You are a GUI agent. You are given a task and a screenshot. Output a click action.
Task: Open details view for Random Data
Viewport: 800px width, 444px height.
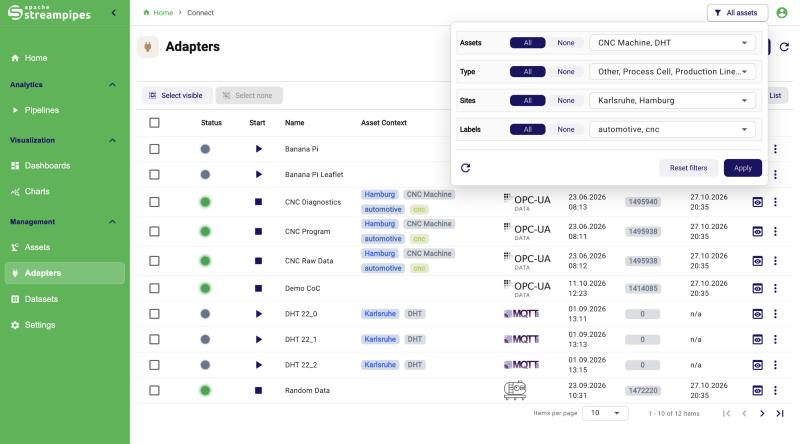[x=758, y=390]
